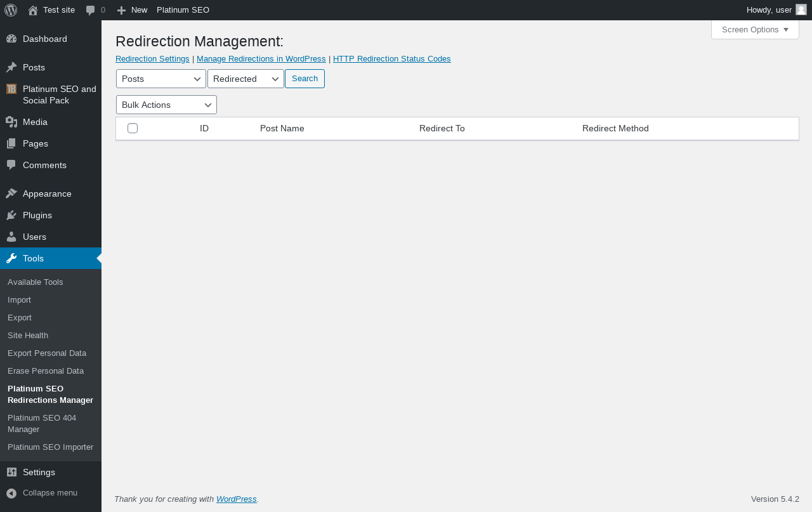The width and height of the screenshot is (812, 512).
Task: Click the Collapse menu label
Action: [x=50, y=492]
